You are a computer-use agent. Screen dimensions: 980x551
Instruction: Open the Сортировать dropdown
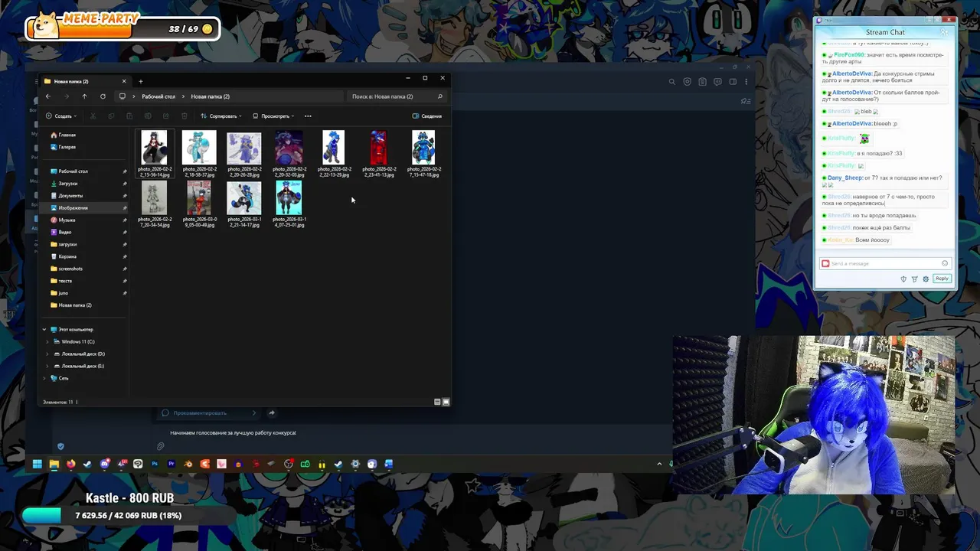tap(221, 116)
